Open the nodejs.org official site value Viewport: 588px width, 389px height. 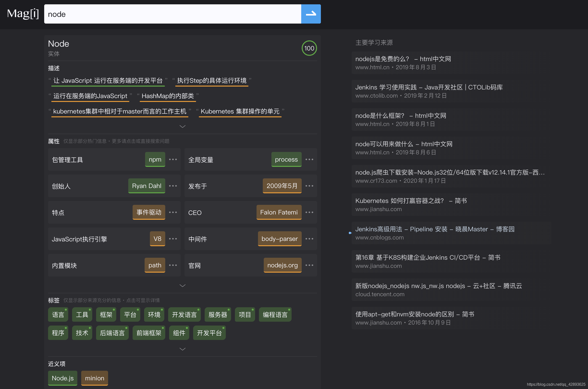click(x=282, y=265)
